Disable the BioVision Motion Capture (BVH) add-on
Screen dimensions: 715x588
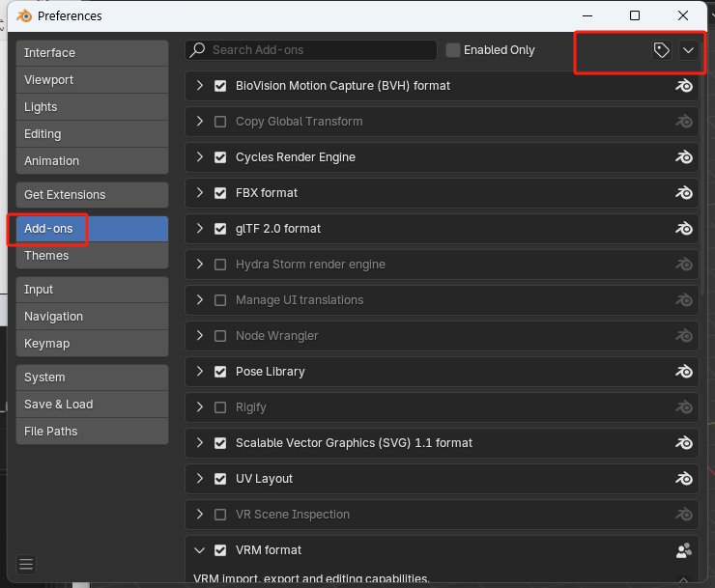220,86
